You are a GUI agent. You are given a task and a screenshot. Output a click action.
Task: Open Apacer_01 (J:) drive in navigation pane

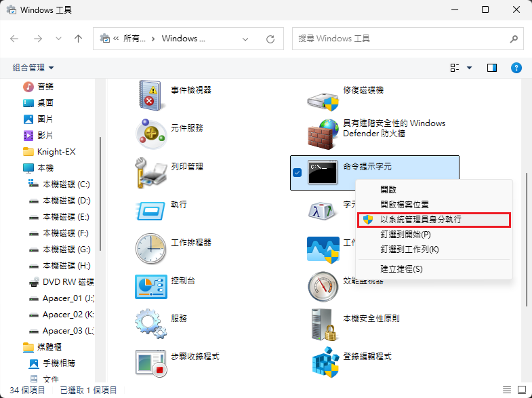click(62, 298)
